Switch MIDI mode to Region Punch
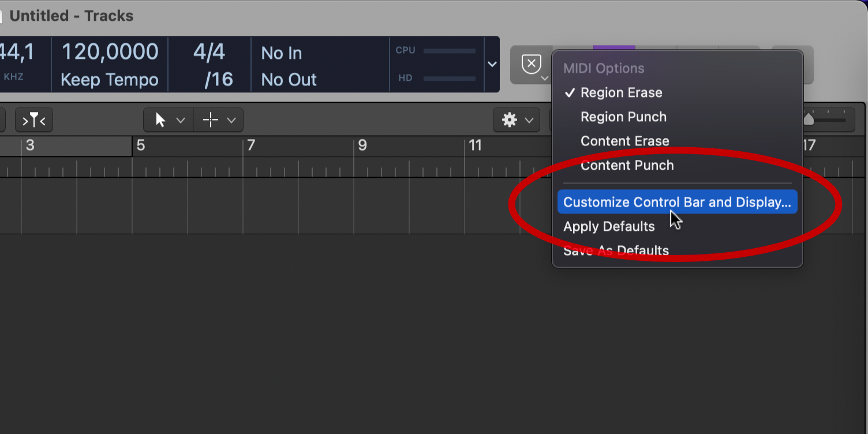Viewport: 868px width, 434px height. tap(623, 117)
